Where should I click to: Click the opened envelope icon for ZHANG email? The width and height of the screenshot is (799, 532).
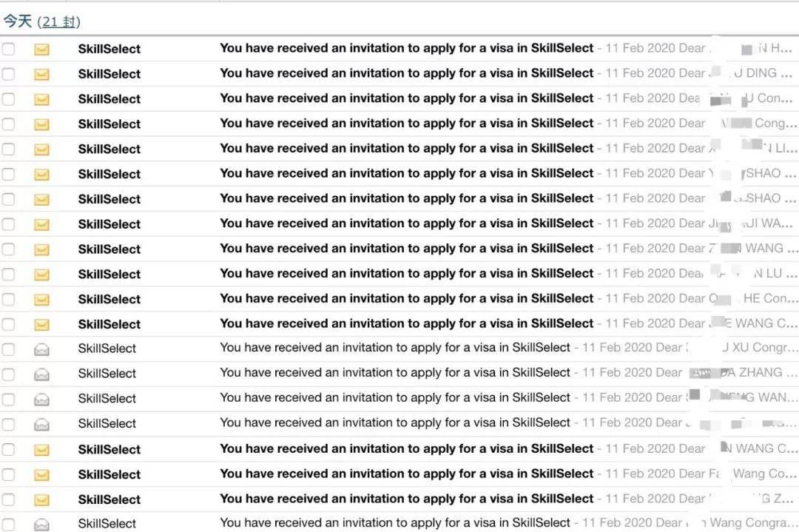[x=41, y=374]
